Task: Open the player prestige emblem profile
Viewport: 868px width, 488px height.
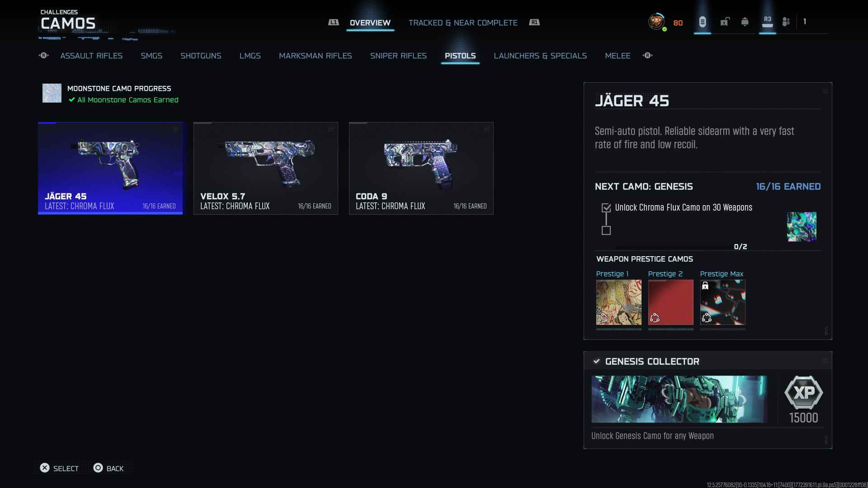Action: click(x=656, y=22)
